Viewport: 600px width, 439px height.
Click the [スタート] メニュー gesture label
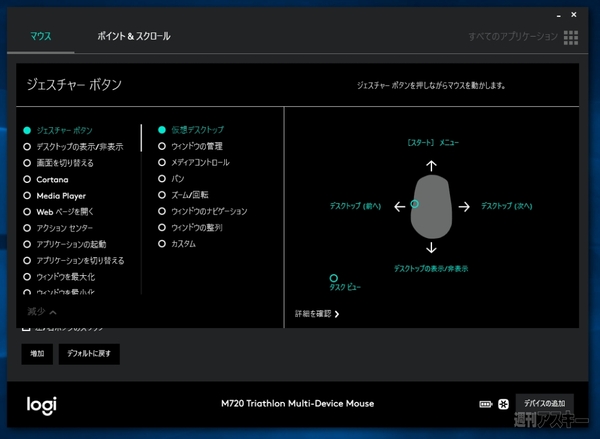point(433,143)
